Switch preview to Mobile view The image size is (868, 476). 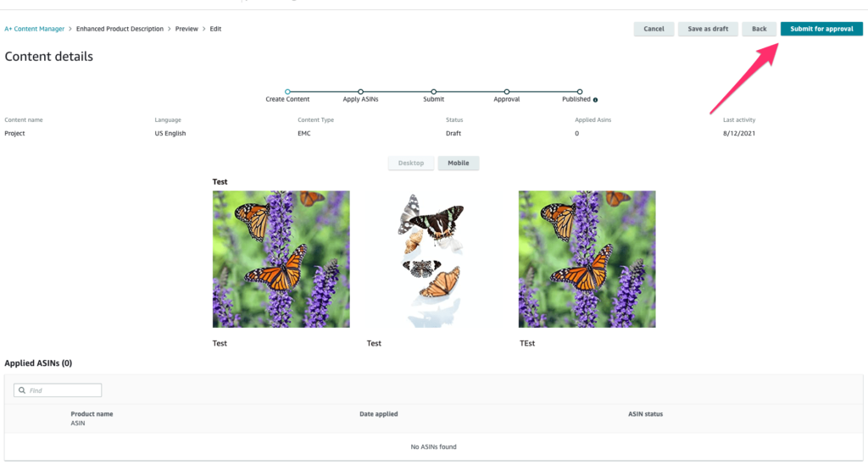[459, 163]
